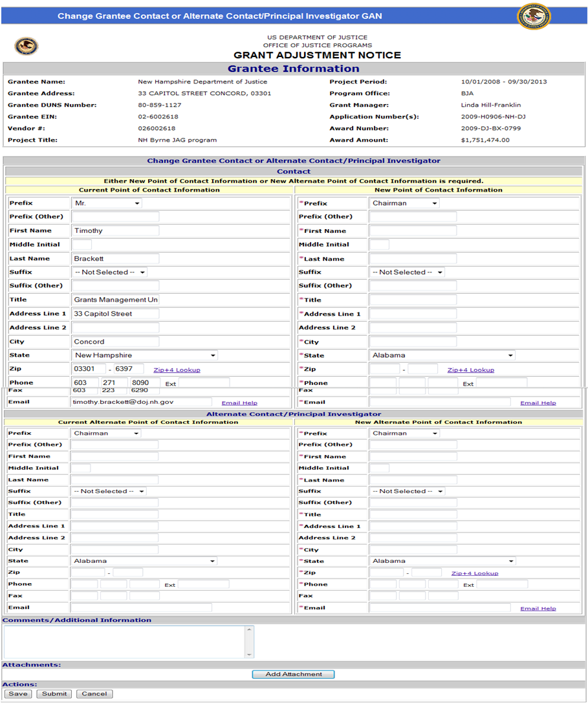Click Zip+4 Lookup in new alternate contact
This screenshot has height=704, width=588.
(474, 573)
